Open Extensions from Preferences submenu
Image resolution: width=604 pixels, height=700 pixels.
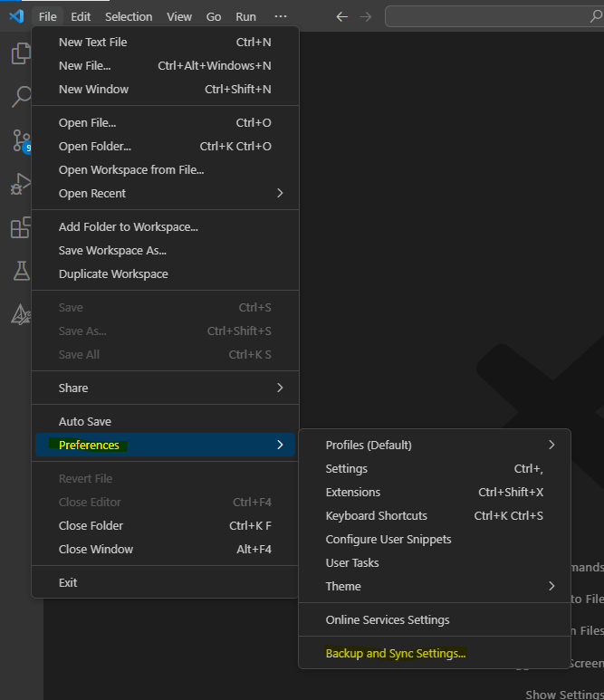click(x=435, y=493)
